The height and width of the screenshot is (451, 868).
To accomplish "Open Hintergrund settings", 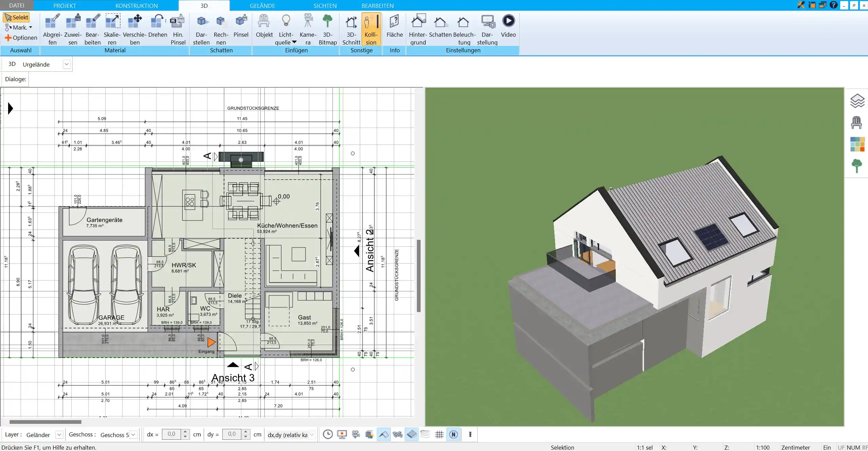I will pyautogui.click(x=418, y=29).
